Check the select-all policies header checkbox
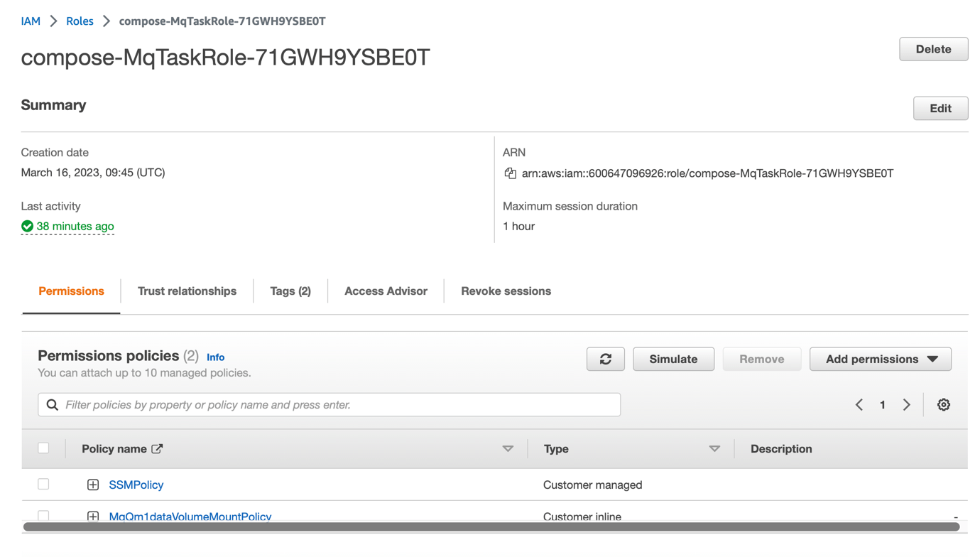980x557 pixels. (43, 448)
